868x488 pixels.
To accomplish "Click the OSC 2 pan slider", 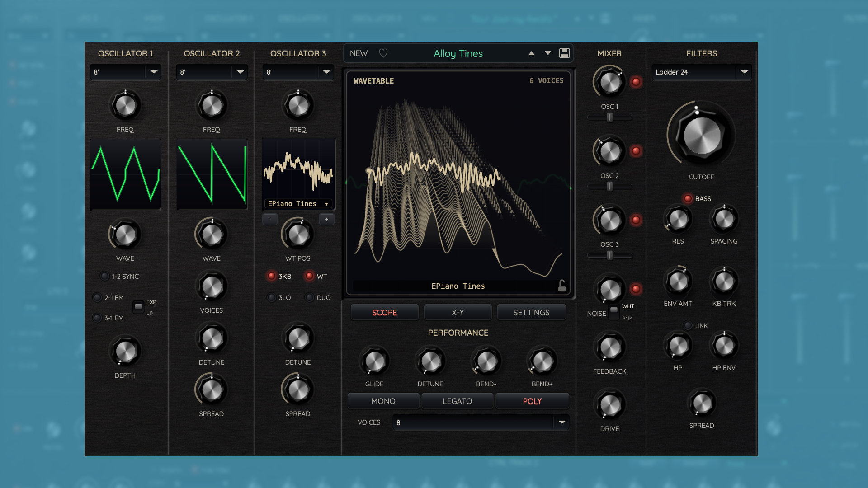I will (x=610, y=186).
